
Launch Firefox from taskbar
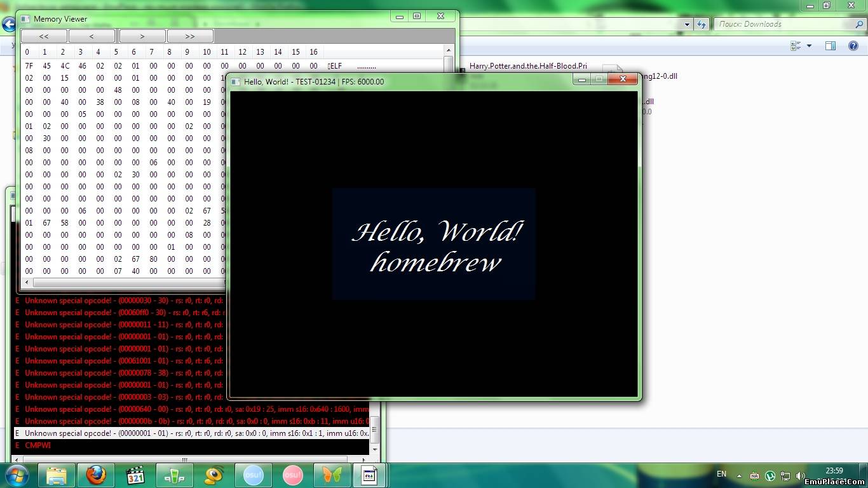96,475
